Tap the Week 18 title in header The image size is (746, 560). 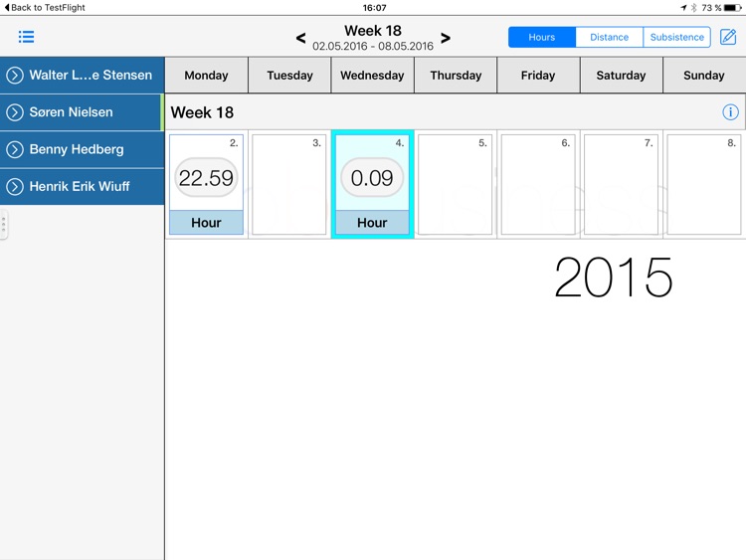coord(373,31)
